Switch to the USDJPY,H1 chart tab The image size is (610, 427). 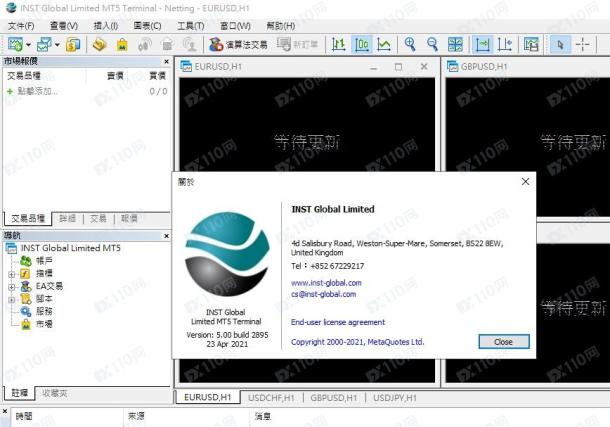[395, 398]
